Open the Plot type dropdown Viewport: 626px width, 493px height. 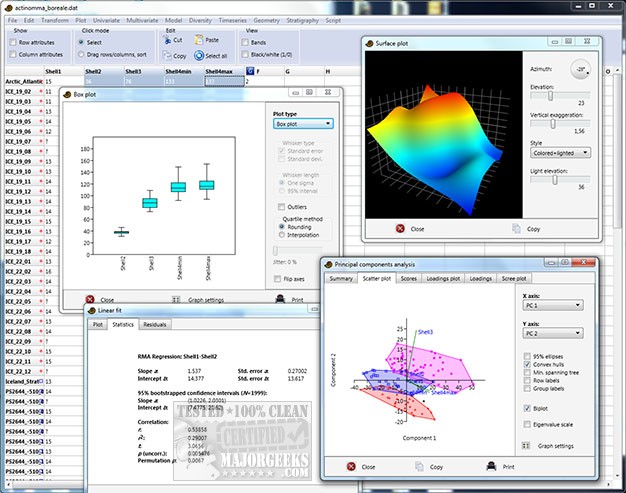pos(303,124)
